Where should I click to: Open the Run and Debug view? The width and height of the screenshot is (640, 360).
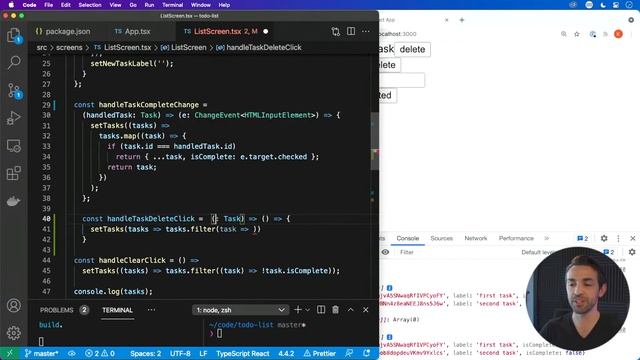[x=14, y=118]
